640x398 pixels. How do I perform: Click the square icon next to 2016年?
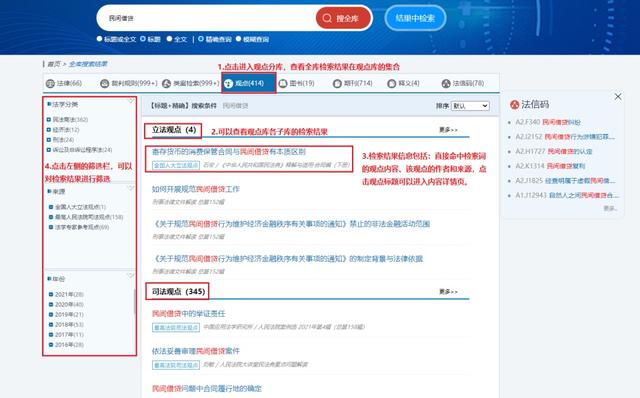coord(51,345)
